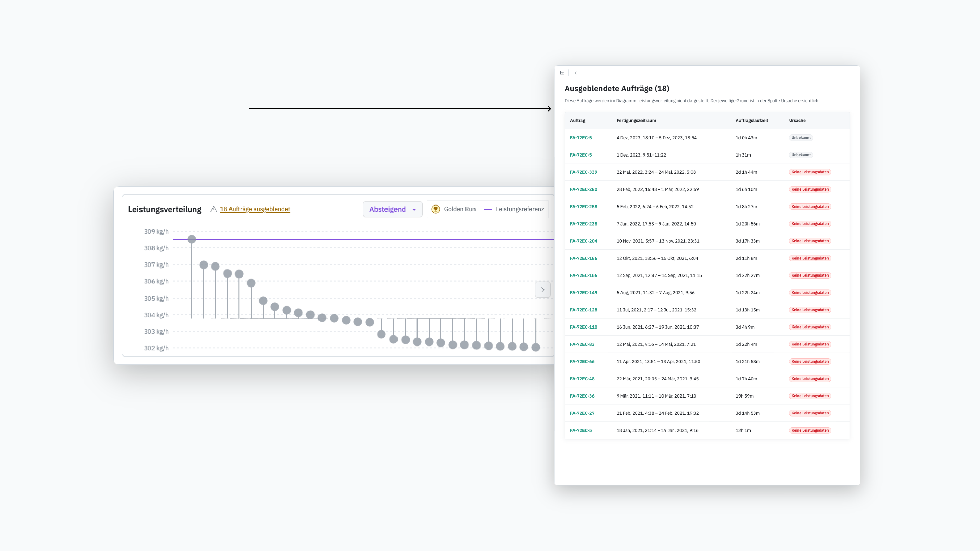Open order FA-72EC-66

(582, 362)
